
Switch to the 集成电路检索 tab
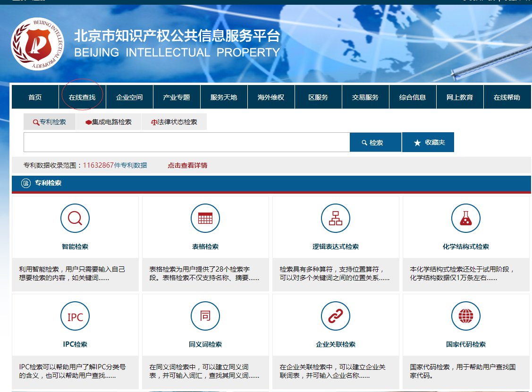tap(108, 122)
